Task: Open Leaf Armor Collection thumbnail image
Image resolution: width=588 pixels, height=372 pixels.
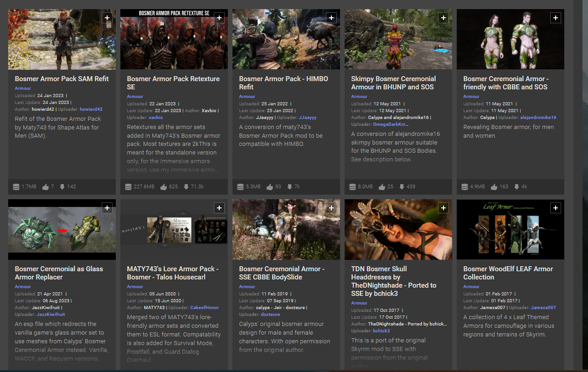Action: pos(511,229)
